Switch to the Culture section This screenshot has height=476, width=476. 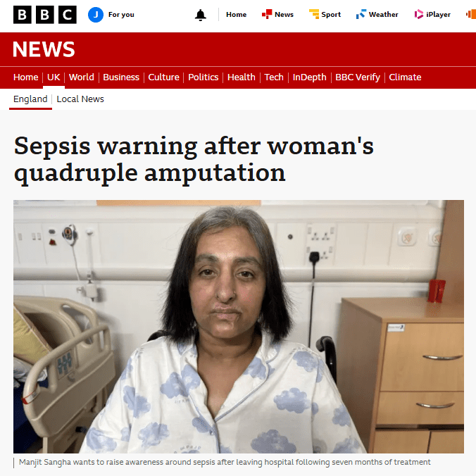tap(163, 77)
